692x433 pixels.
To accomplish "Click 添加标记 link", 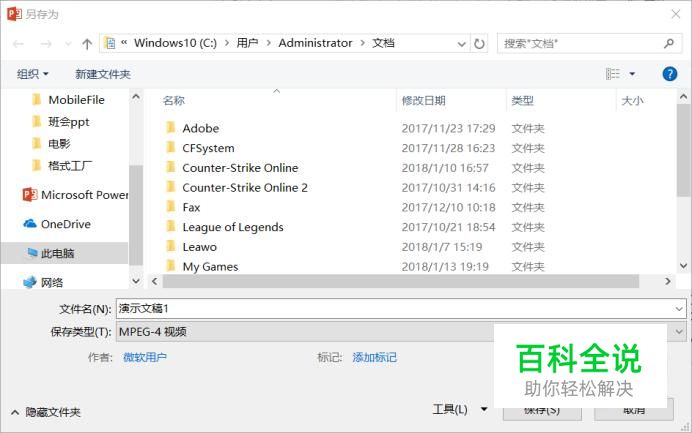I will tap(374, 357).
